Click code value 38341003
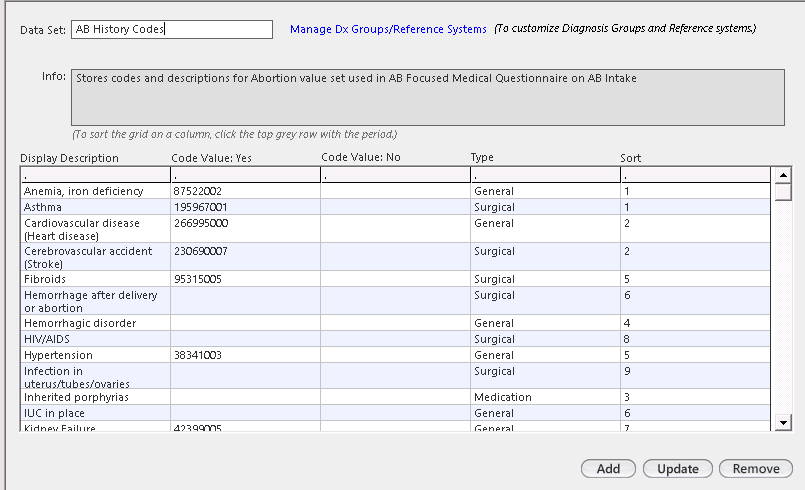This screenshot has width=805, height=490. (245, 355)
